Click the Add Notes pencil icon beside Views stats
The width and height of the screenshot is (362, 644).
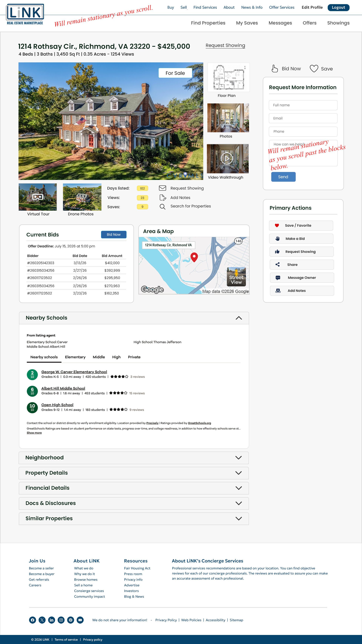(x=163, y=197)
